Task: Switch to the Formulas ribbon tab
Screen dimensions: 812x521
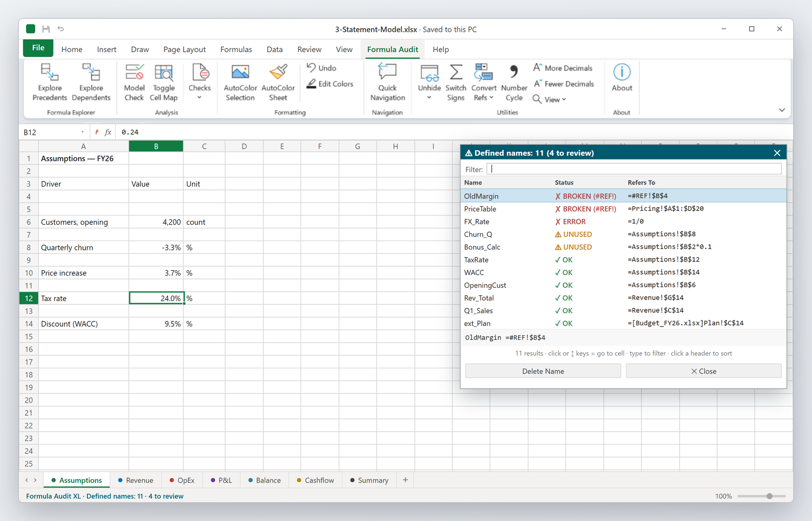Action: coord(236,49)
